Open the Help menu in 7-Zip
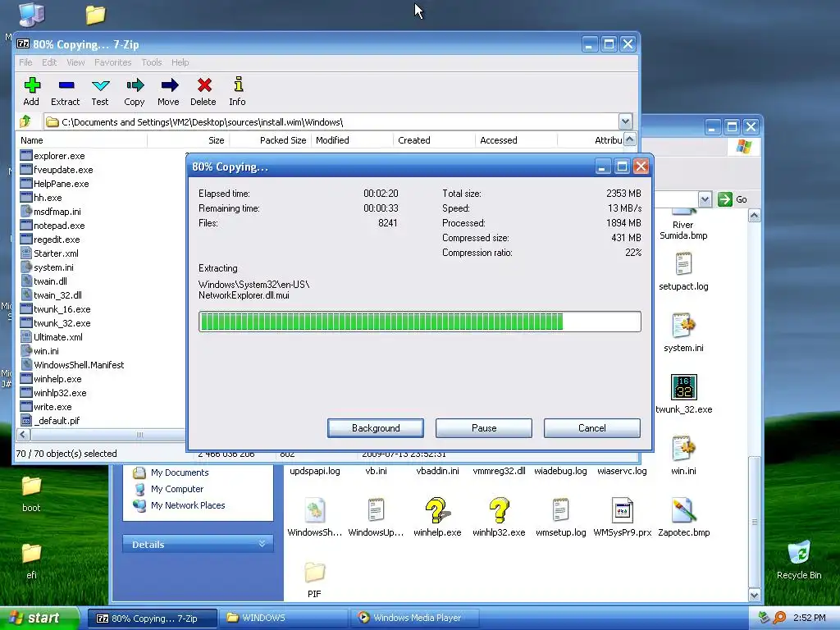The height and width of the screenshot is (630, 840). click(x=180, y=62)
